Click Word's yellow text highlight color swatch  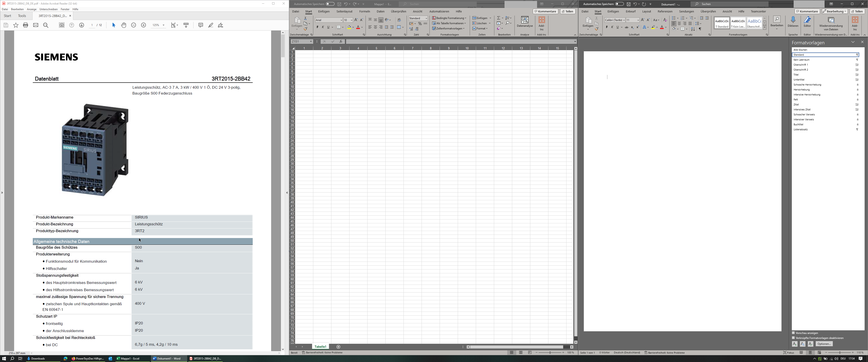[653, 27]
